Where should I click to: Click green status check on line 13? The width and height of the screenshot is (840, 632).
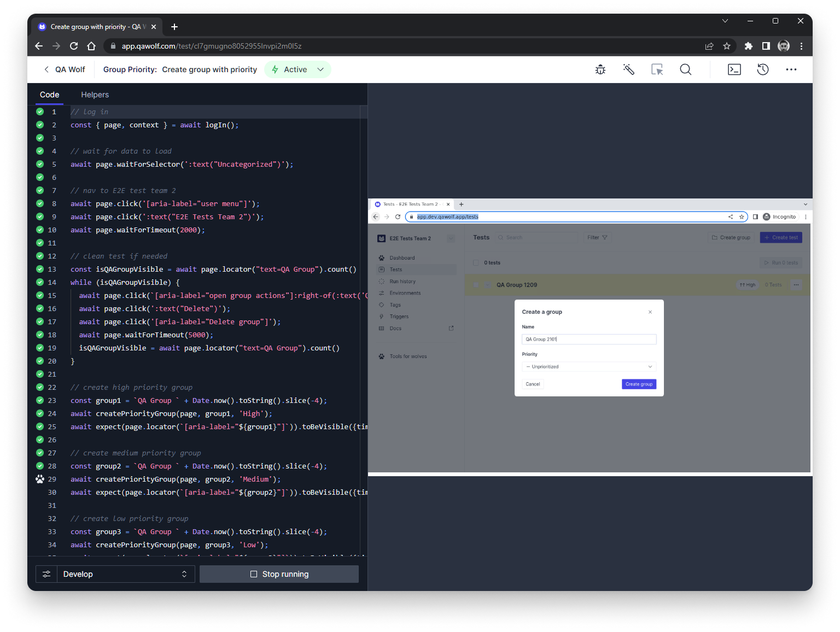pyautogui.click(x=40, y=269)
